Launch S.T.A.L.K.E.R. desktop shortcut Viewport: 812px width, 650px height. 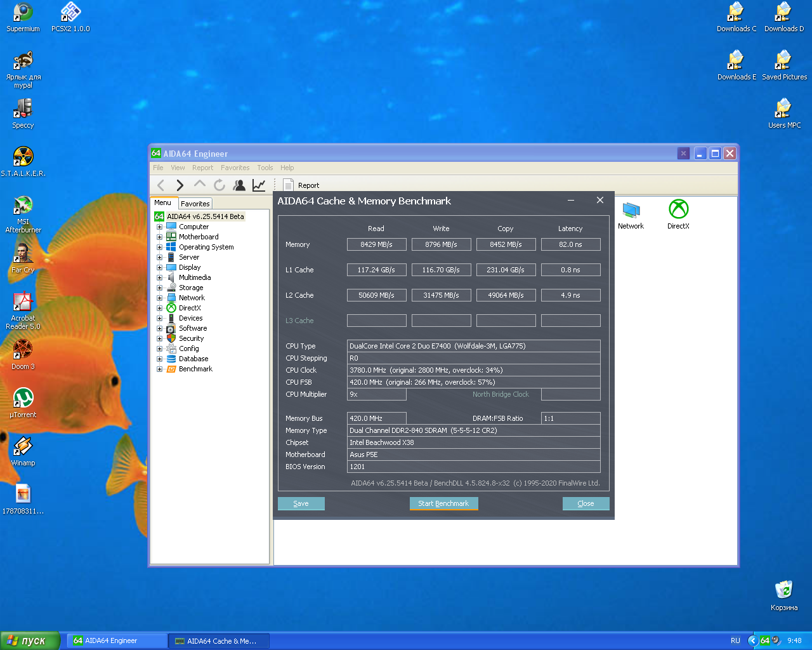pos(23,162)
